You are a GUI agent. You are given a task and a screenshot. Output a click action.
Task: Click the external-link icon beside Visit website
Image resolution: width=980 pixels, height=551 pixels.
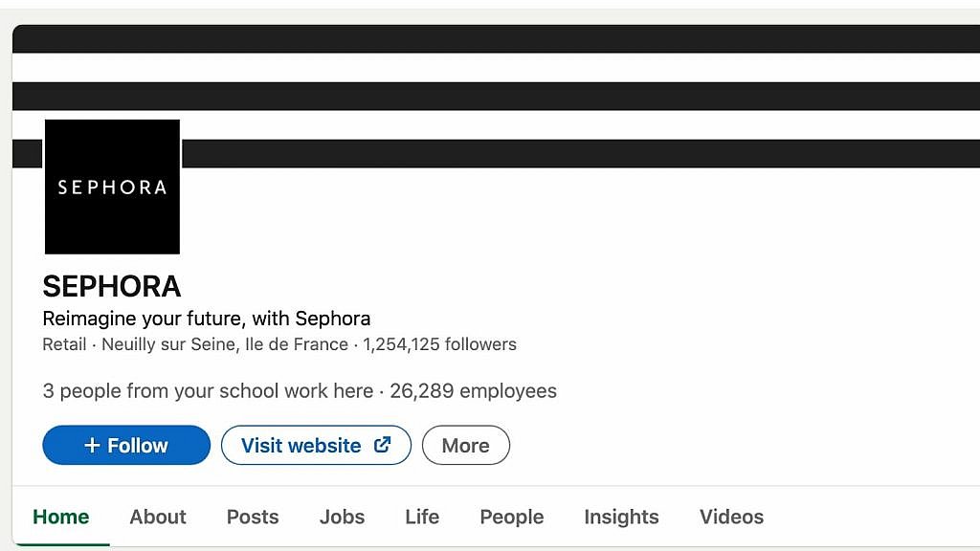(382, 445)
